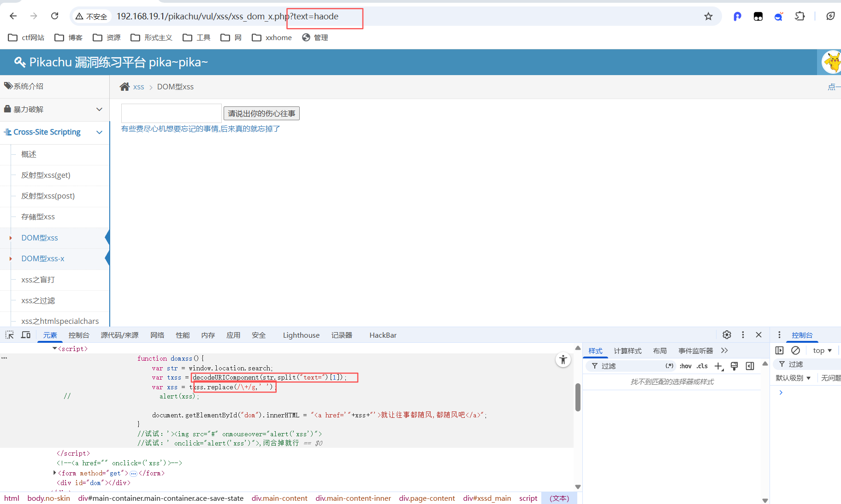The height and width of the screenshot is (504, 841).
Task: Switch to the 事件监听器 tab
Action: (x=695, y=351)
